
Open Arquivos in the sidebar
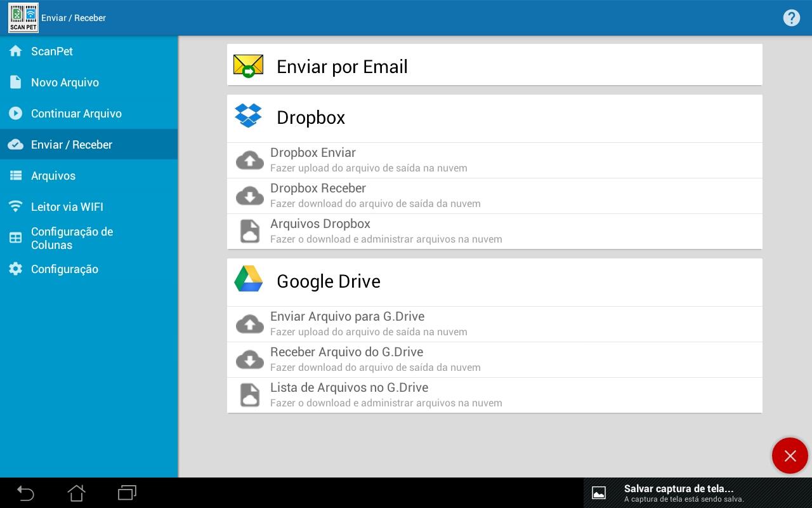[89, 175]
